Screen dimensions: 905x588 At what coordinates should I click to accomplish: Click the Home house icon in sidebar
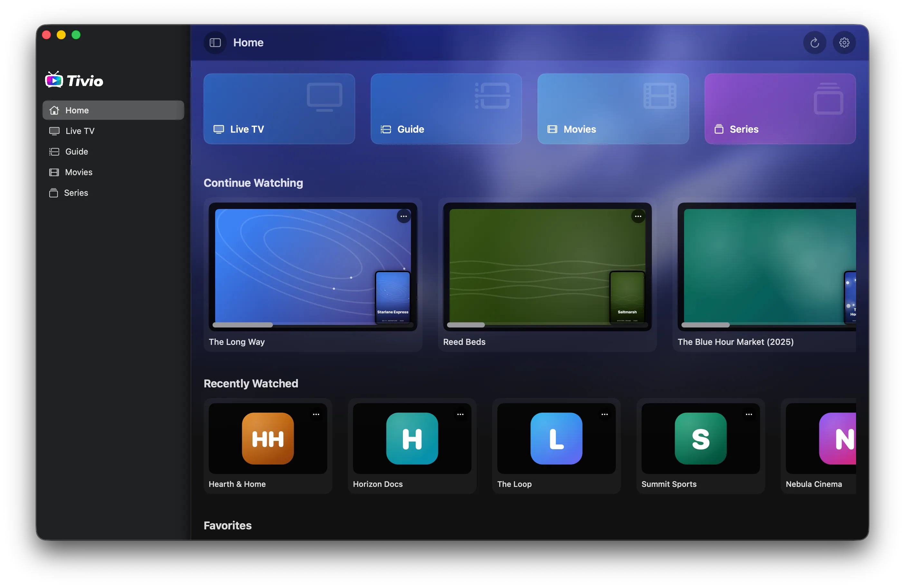pyautogui.click(x=54, y=110)
